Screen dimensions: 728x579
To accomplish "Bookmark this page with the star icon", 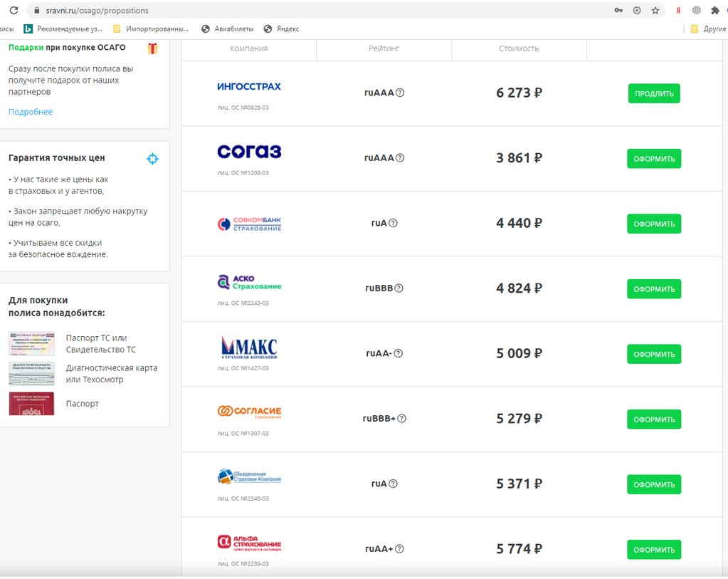I will coord(655,10).
